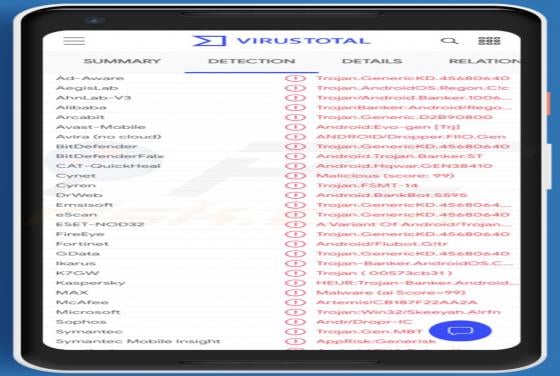Click detection 'Android.Hqwar.GEN38410'
Screen dimensions: 560x376
point(405,166)
